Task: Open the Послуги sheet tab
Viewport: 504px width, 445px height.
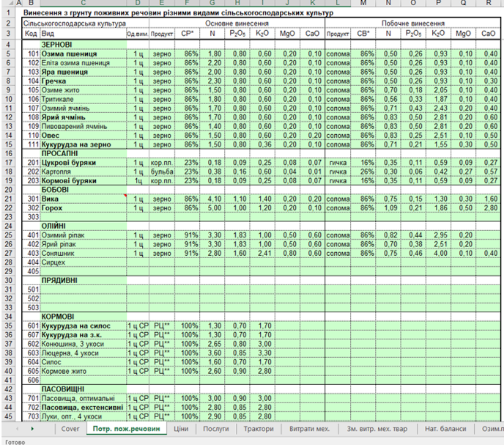Action: click(x=216, y=429)
